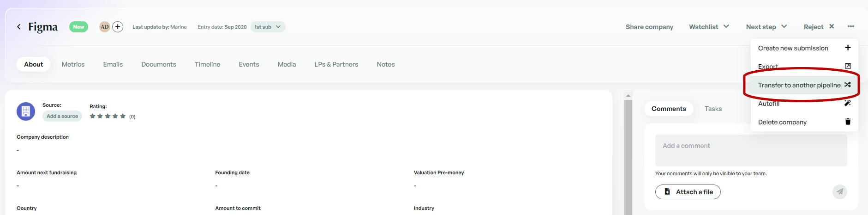Select Export from the menu

804,67
